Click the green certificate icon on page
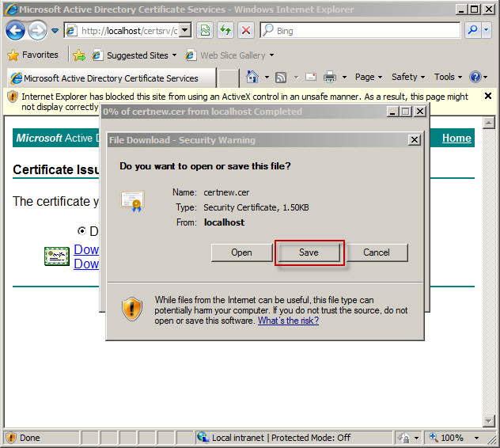 pos(57,256)
